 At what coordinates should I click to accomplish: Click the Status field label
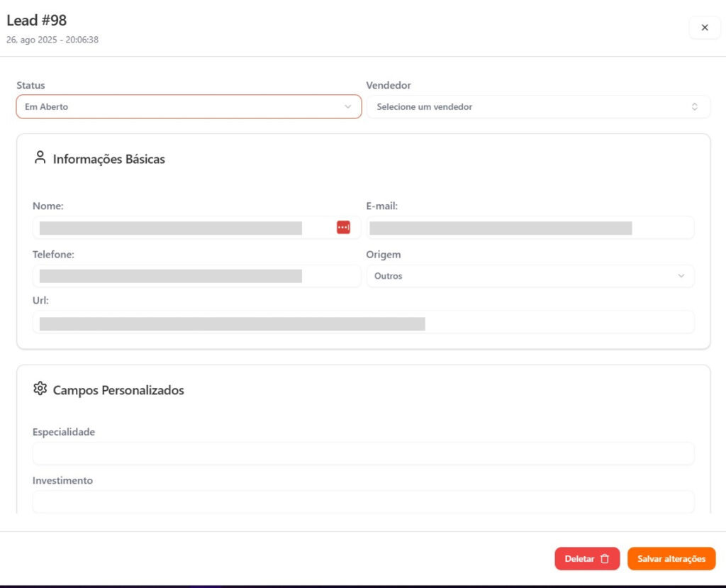point(30,85)
